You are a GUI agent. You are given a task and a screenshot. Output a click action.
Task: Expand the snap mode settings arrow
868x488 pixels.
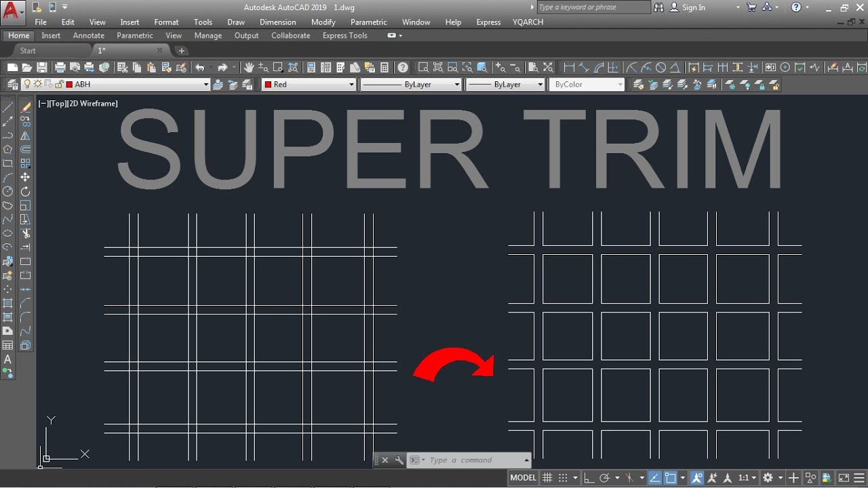575,478
